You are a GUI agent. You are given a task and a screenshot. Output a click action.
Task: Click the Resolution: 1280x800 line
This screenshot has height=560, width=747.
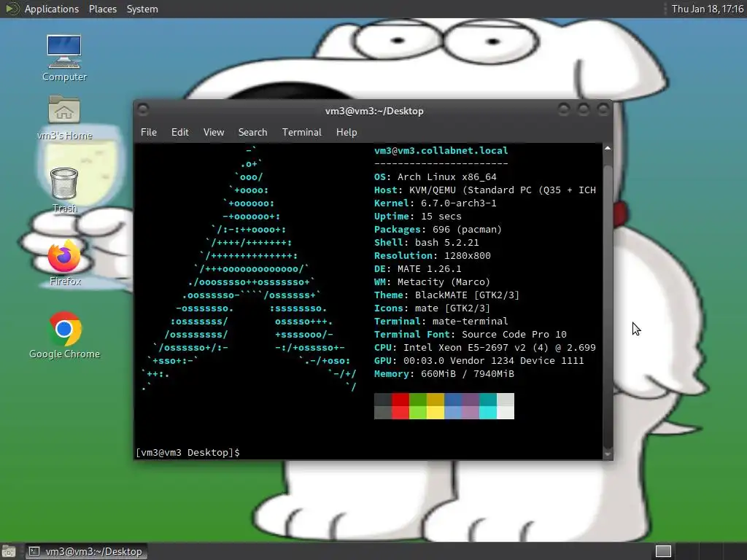pyautogui.click(x=433, y=256)
